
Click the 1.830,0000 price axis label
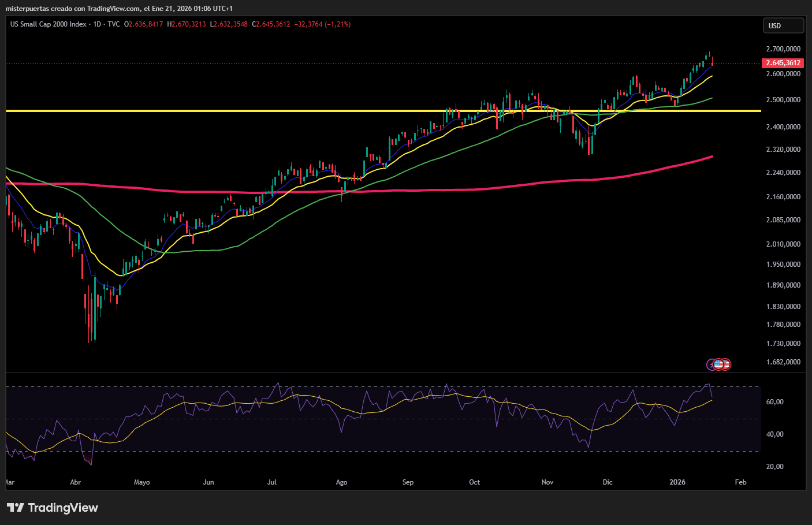783,307
